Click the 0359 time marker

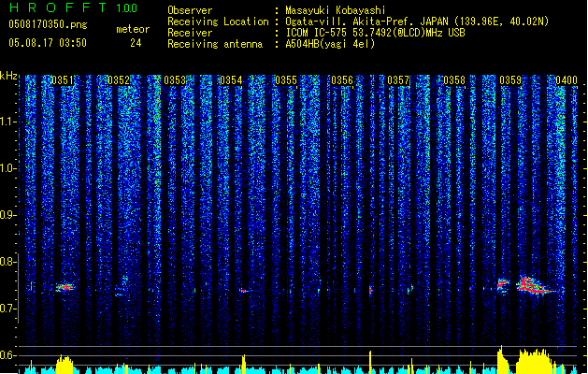tap(510, 80)
